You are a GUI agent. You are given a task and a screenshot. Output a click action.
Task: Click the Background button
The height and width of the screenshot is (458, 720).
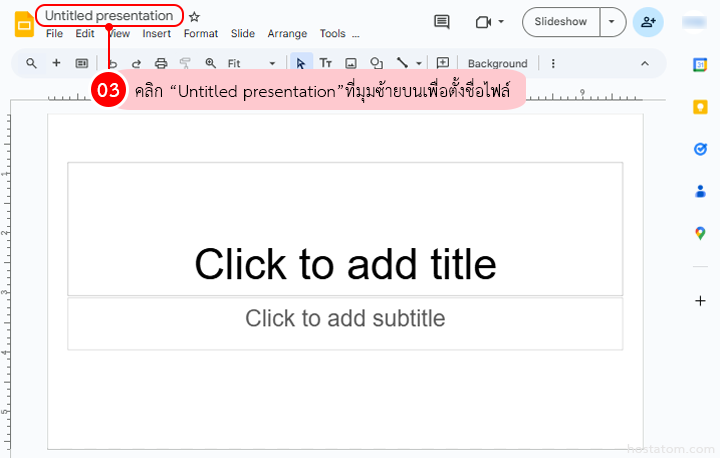tap(498, 63)
